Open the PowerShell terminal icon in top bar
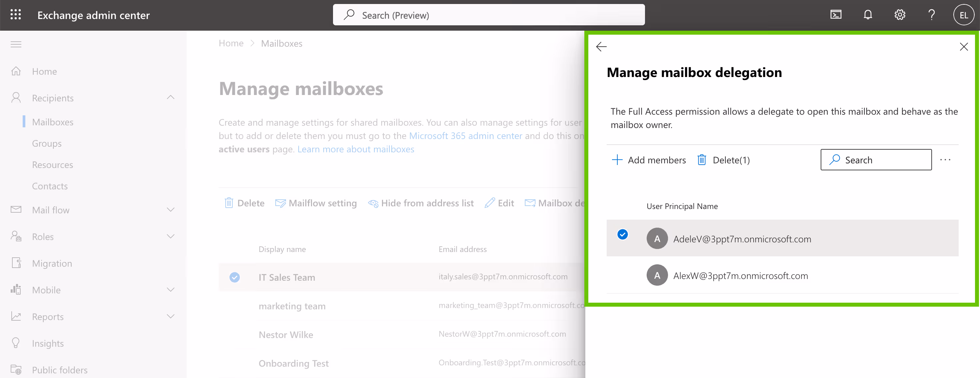Screen dimensions: 980x378 (836, 14)
